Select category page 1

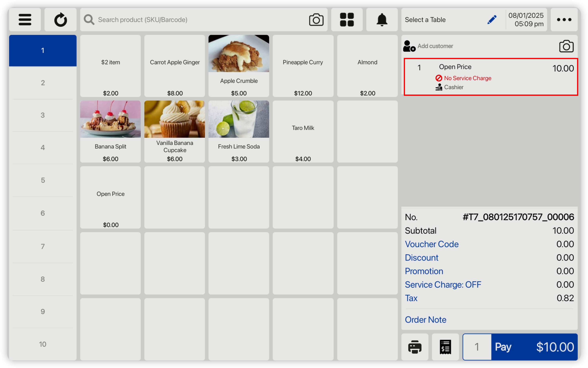point(43,51)
